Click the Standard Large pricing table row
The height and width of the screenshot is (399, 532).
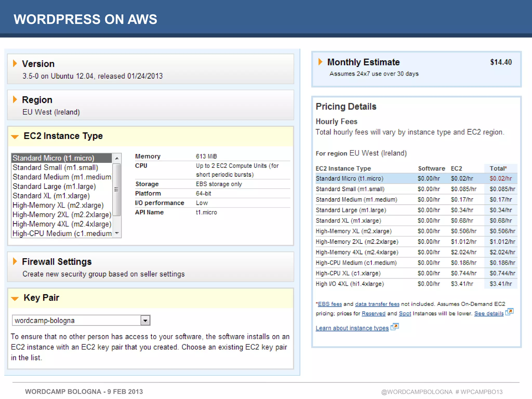[x=416, y=210]
